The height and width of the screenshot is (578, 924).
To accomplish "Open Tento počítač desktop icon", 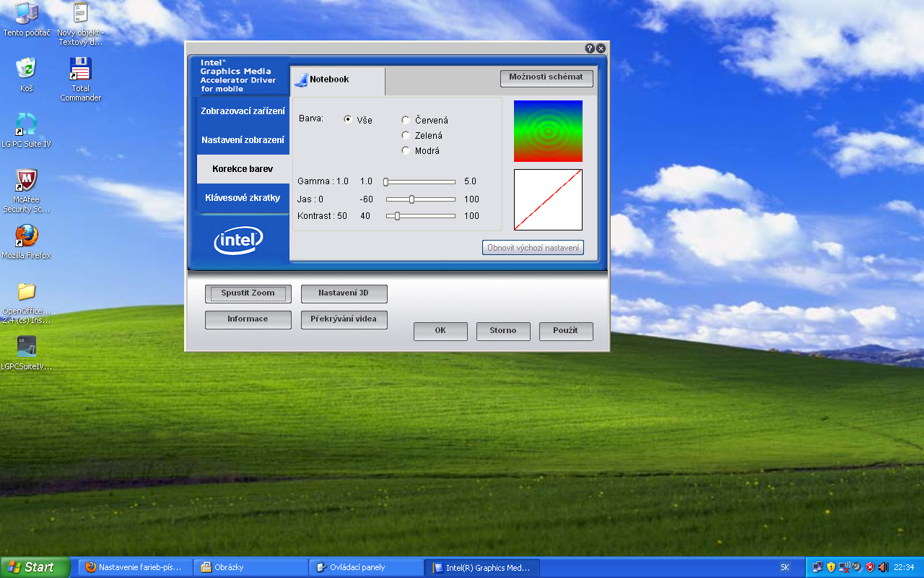I will (x=27, y=14).
